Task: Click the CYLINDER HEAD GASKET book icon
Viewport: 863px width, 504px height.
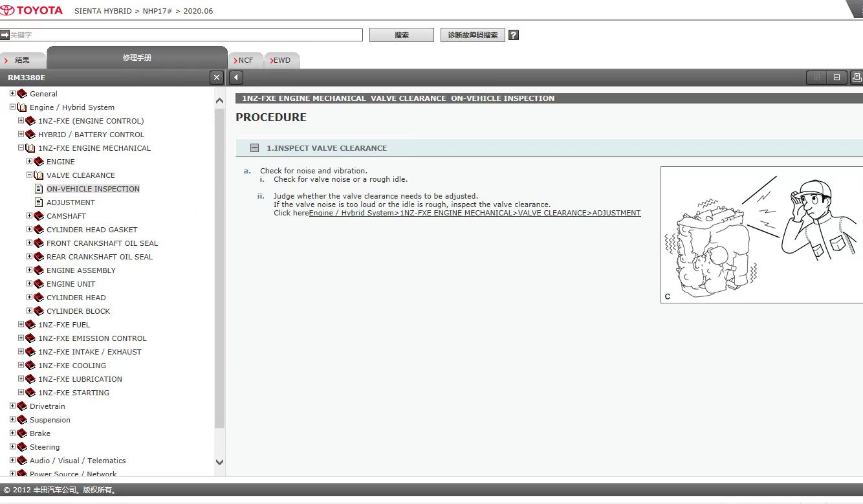Action: 39,230
